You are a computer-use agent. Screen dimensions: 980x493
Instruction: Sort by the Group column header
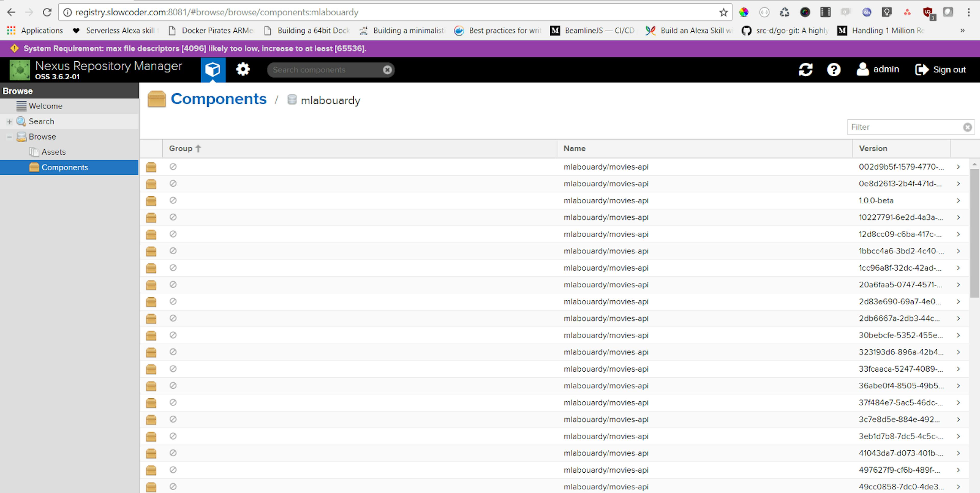point(360,148)
